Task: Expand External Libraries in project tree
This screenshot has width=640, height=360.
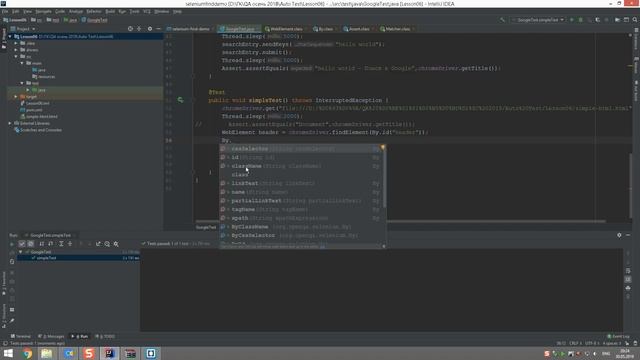Action: pyautogui.click(x=10, y=123)
